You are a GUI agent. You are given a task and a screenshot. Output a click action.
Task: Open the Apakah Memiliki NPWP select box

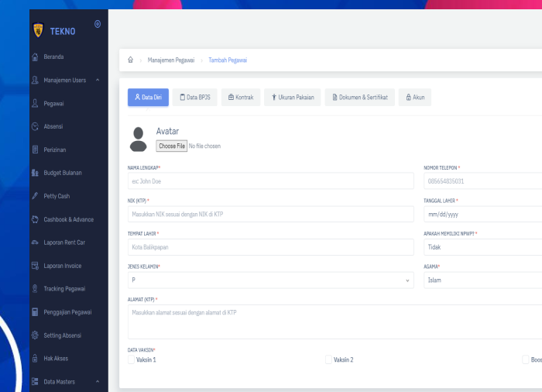click(x=482, y=247)
